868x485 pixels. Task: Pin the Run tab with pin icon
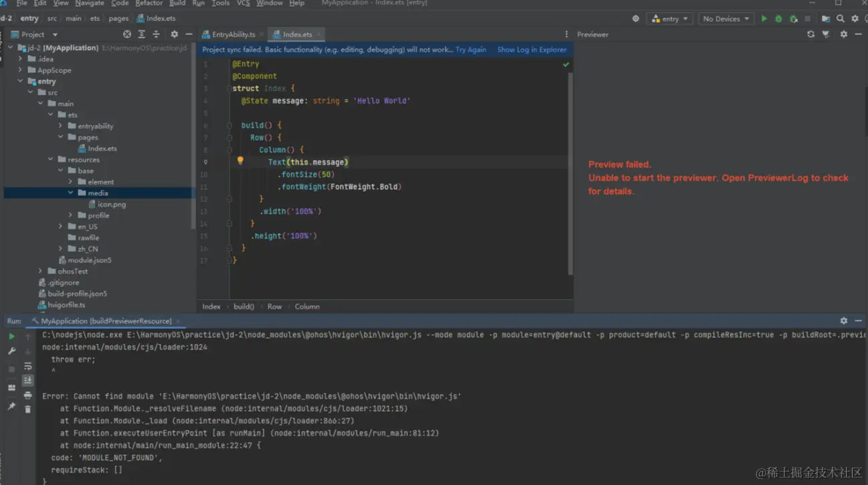pyautogui.click(x=11, y=406)
